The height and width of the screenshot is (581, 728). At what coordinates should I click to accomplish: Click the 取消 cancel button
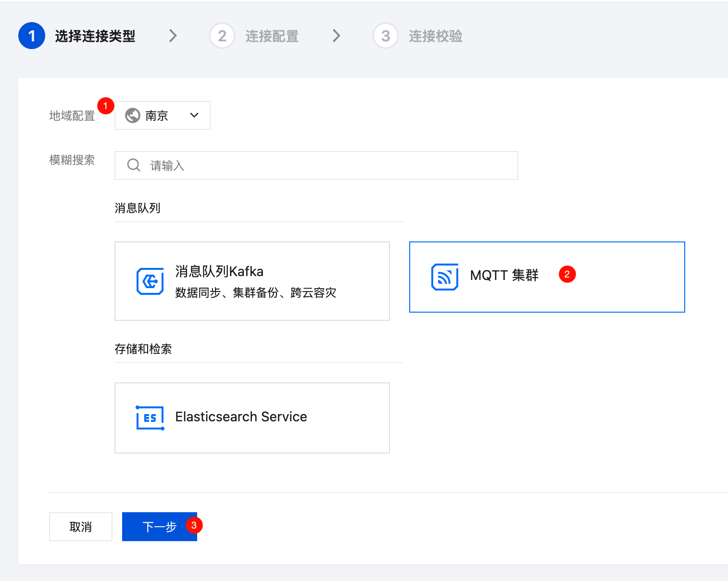81,527
